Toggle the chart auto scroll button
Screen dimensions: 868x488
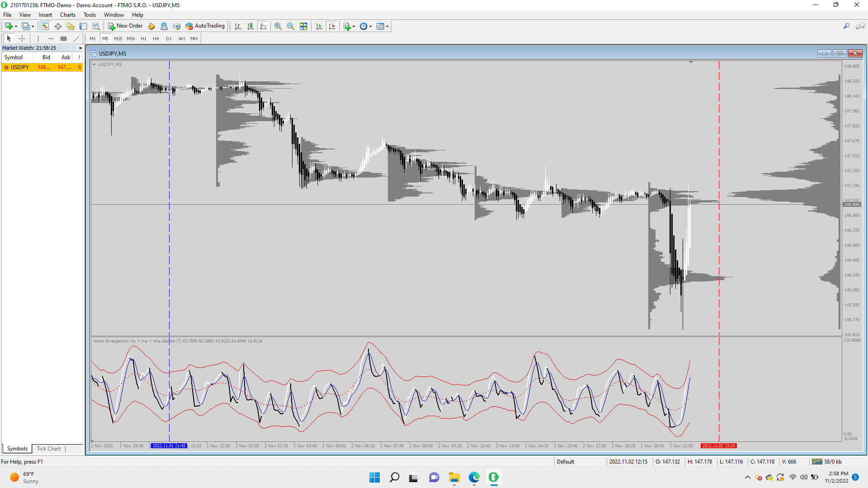(x=319, y=26)
